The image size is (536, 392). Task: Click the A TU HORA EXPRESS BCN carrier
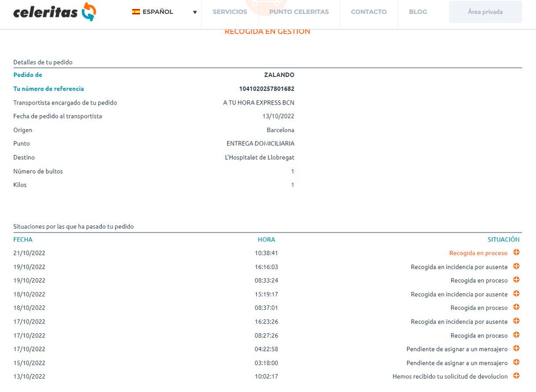[x=259, y=103]
